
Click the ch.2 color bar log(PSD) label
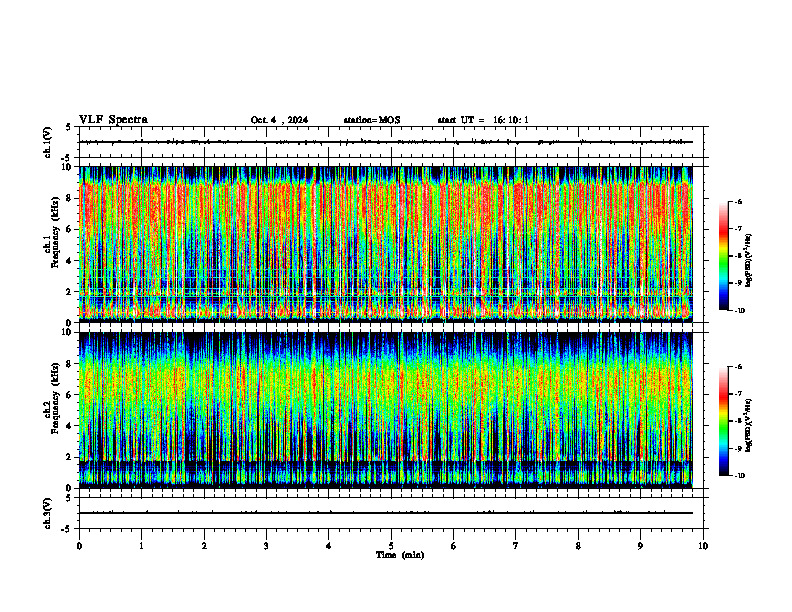tap(749, 426)
